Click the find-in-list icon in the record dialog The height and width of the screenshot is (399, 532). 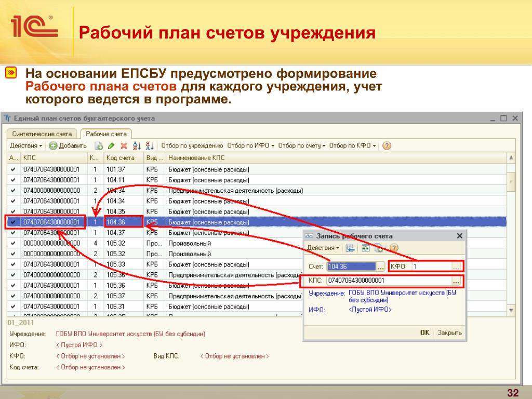[350, 248]
